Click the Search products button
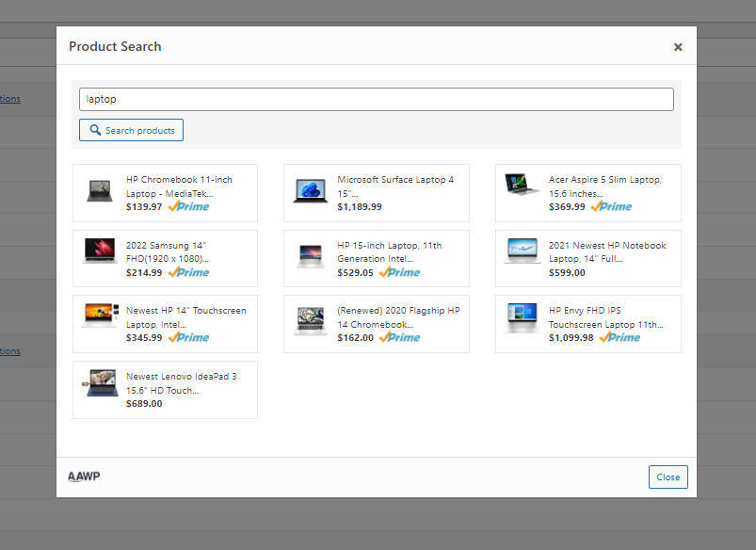 click(x=131, y=130)
